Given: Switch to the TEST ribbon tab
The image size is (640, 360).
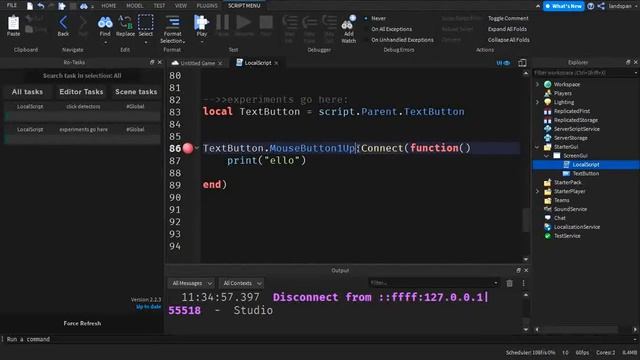Looking at the screenshot, I should click(159, 6).
